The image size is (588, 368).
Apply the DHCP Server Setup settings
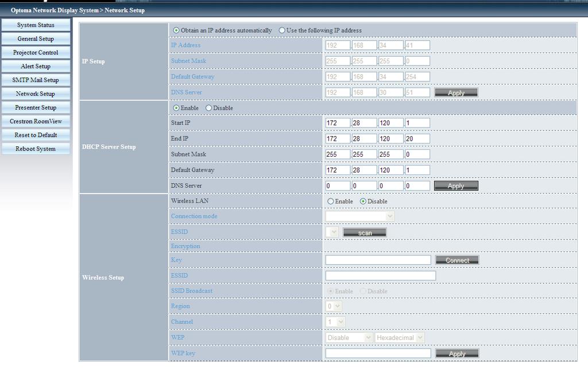click(456, 185)
